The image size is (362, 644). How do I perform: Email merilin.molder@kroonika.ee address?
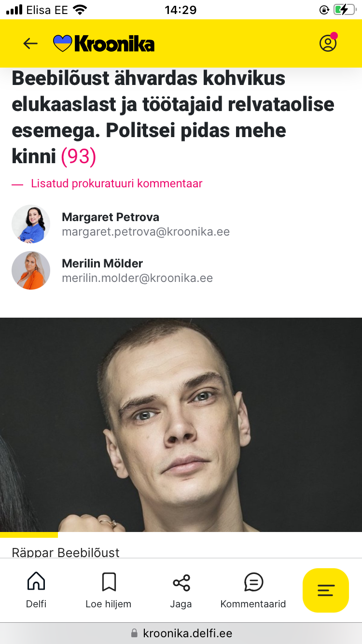coord(138,278)
